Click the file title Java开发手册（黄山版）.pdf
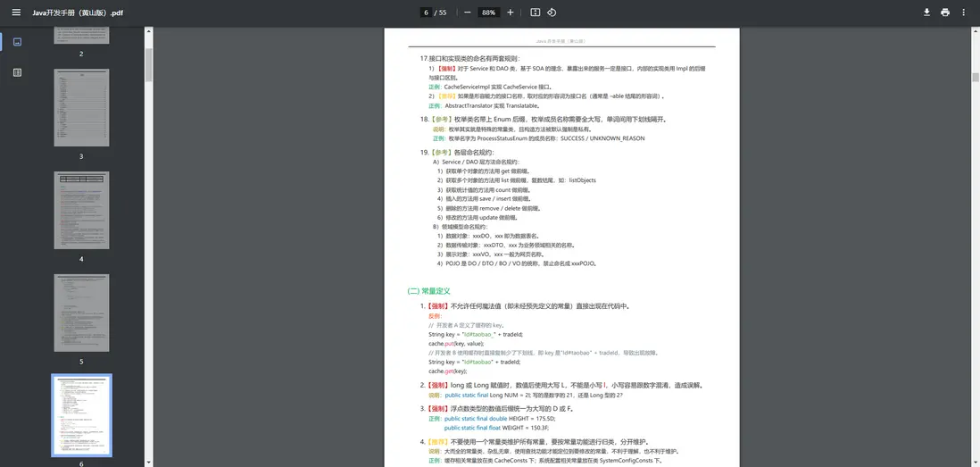 click(x=78, y=13)
